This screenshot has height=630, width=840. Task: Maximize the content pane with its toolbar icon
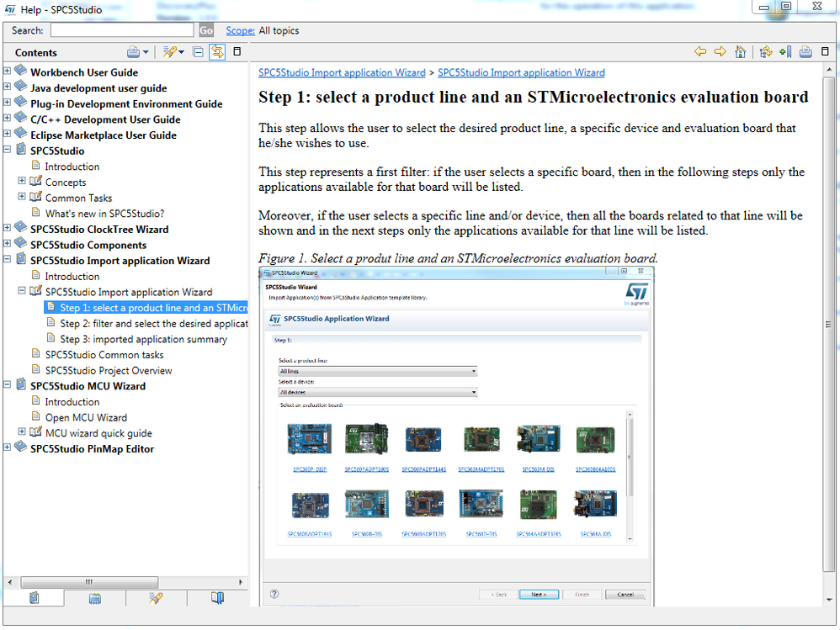pos(825,51)
